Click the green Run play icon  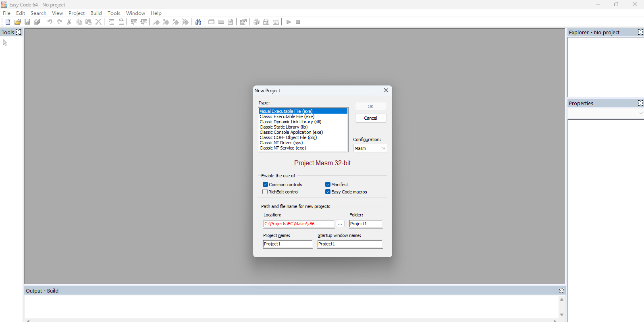pos(289,22)
